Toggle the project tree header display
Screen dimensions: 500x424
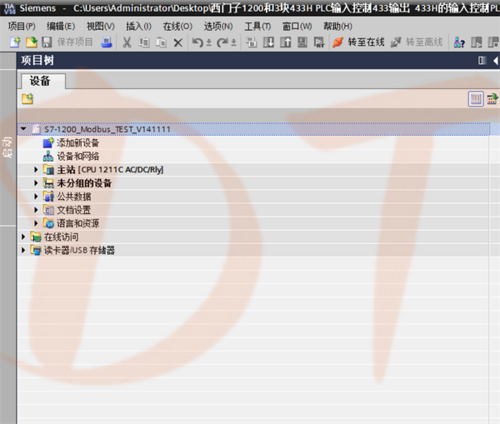pyautogui.click(x=476, y=99)
